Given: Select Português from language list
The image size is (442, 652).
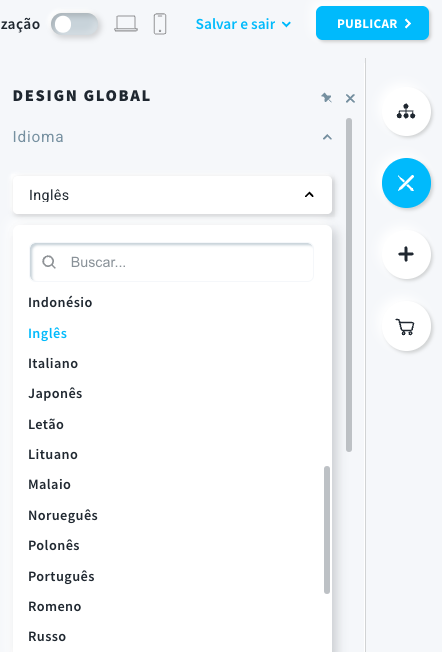Looking at the screenshot, I should click(x=61, y=576).
